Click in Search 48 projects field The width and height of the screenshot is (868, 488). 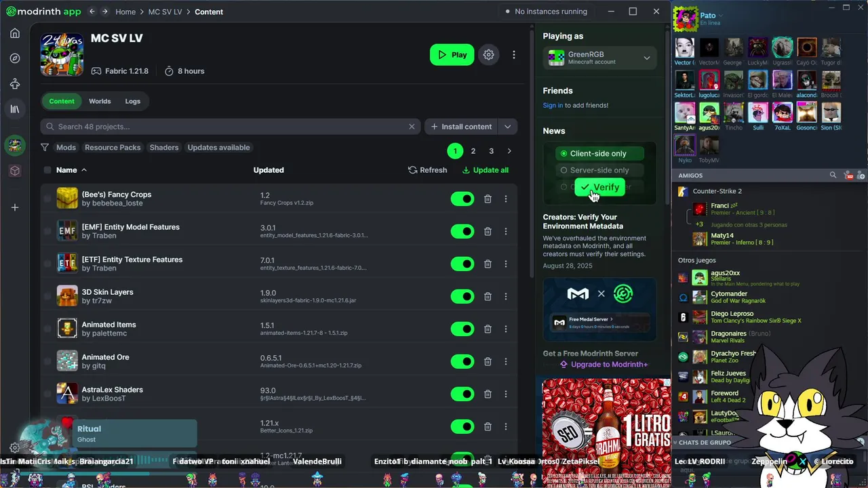coord(231,127)
